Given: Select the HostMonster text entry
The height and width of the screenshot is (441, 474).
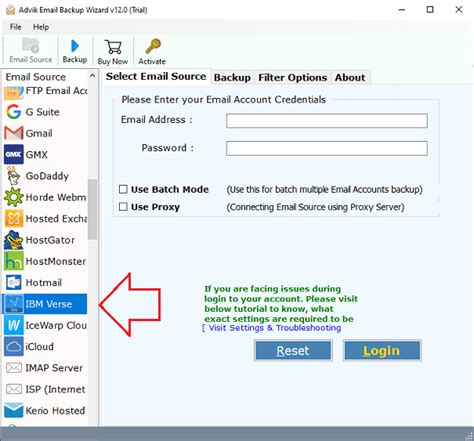Looking at the screenshot, I should pos(56,261).
